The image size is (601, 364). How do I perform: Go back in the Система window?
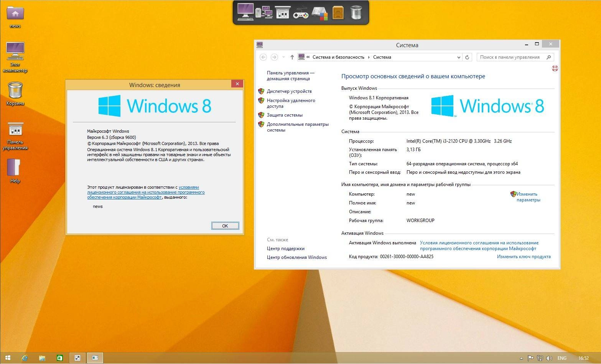263,57
